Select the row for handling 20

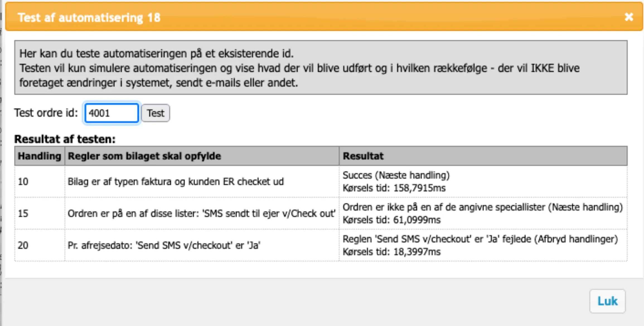[x=23, y=245]
